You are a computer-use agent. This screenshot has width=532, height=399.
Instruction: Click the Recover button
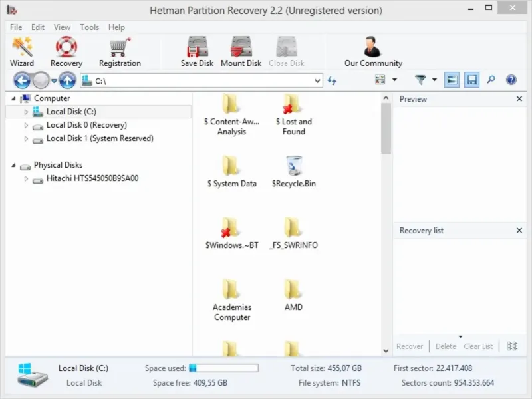[410, 346]
